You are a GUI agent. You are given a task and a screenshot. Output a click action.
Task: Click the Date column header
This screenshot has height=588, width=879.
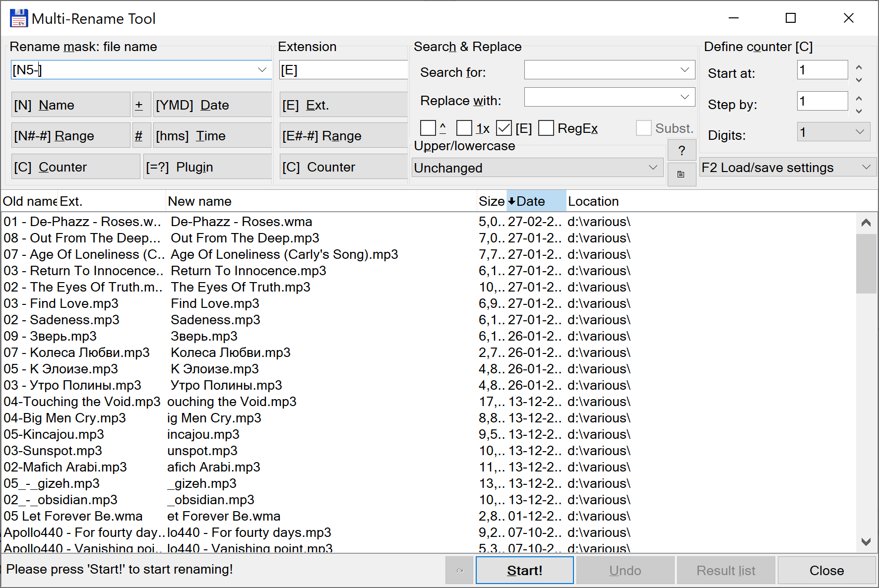point(536,201)
